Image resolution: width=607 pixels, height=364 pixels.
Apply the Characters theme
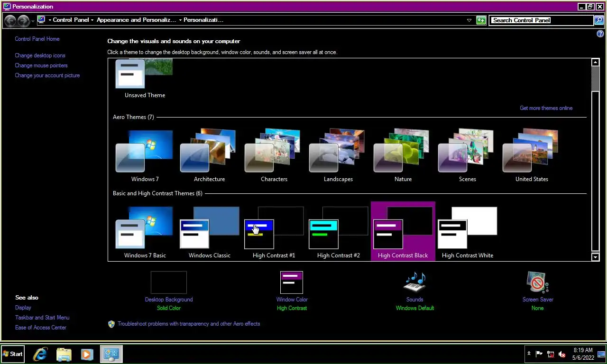tap(274, 155)
